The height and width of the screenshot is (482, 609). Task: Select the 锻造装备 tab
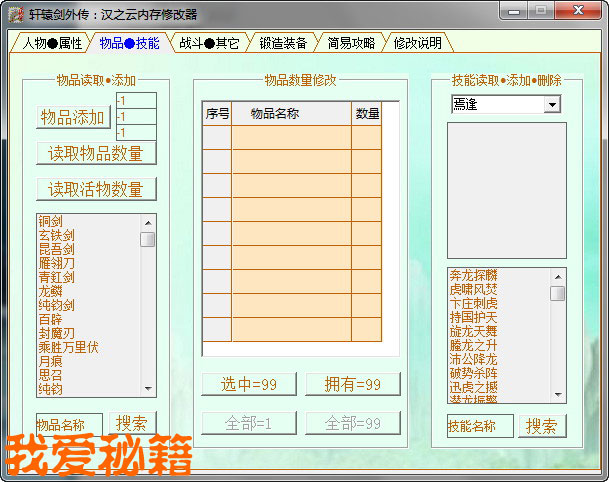[x=283, y=43]
